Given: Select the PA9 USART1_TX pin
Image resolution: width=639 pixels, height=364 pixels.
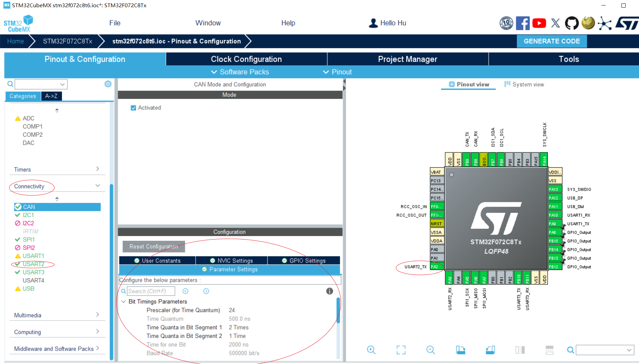Looking at the screenshot, I should click(555, 224).
